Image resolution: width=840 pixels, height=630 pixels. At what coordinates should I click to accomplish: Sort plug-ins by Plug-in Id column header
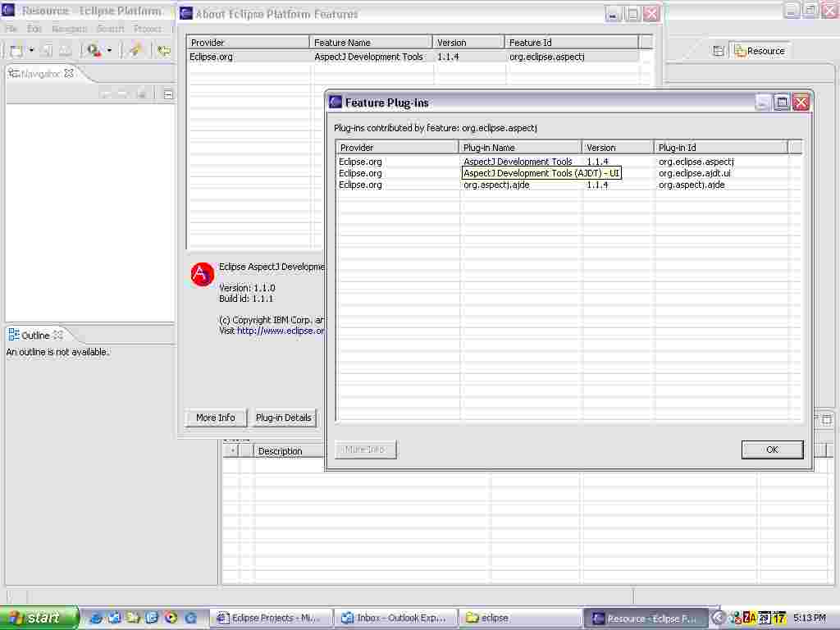click(720, 148)
